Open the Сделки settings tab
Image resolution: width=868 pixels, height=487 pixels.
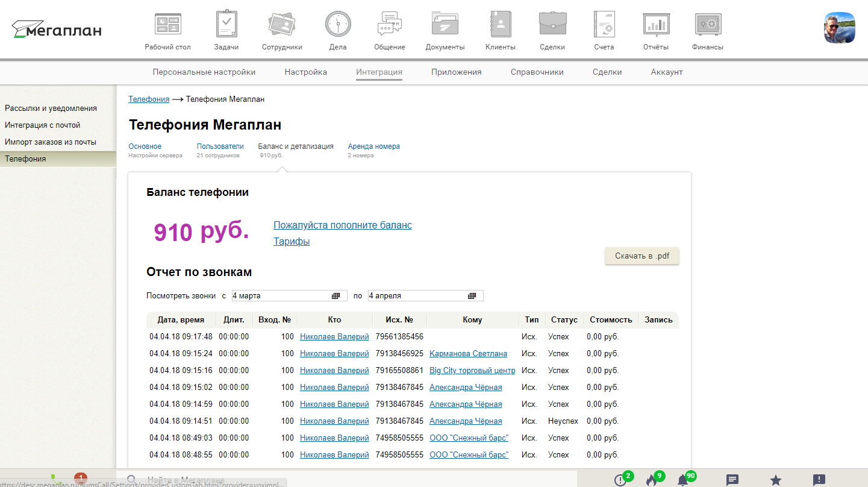pos(607,72)
